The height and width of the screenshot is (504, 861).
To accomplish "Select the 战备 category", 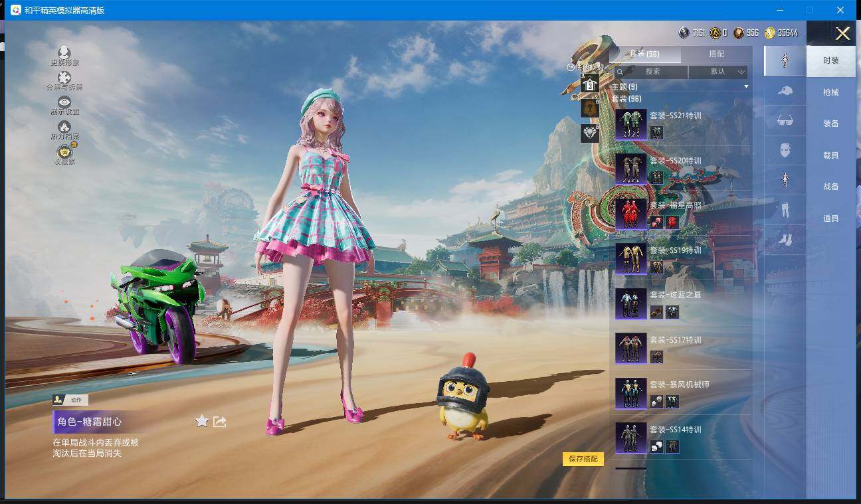I will tap(830, 187).
